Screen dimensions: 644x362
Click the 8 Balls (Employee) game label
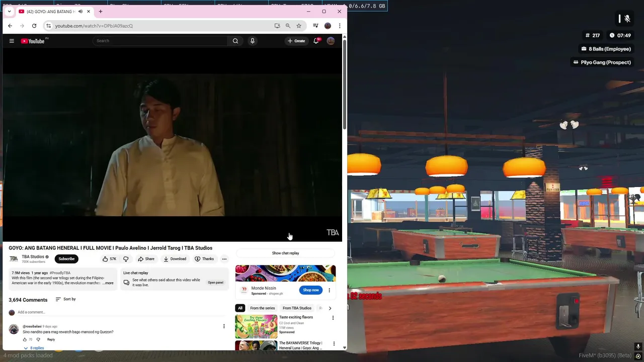coord(606,49)
